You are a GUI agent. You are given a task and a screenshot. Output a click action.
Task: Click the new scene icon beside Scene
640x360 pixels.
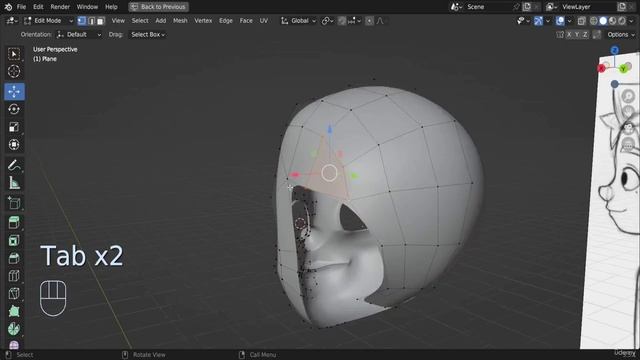[x=527, y=7]
